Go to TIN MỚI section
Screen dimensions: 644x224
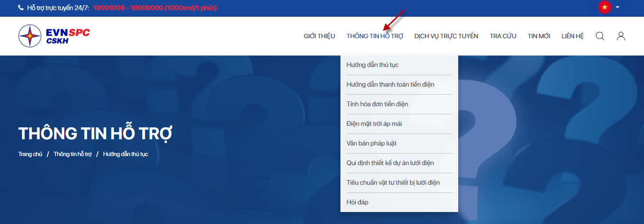click(539, 36)
